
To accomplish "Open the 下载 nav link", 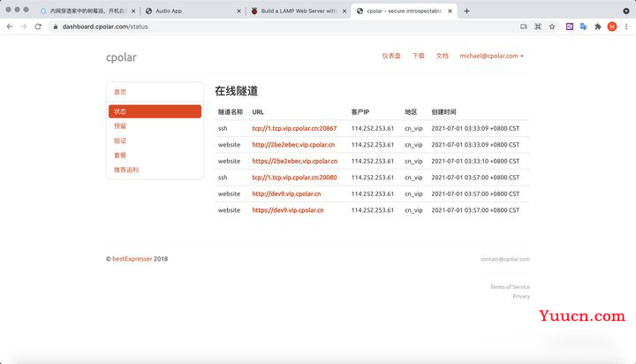I will pyautogui.click(x=418, y=56).
